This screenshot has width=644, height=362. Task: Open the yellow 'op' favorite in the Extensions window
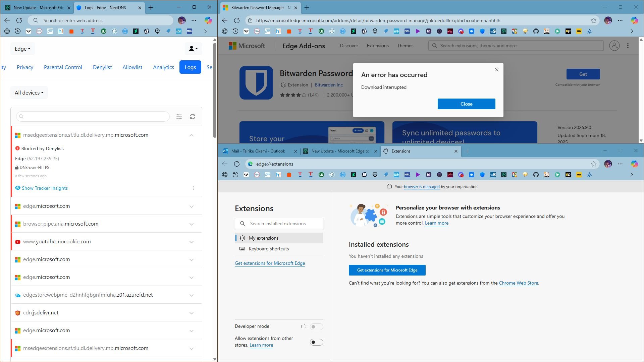568,175
